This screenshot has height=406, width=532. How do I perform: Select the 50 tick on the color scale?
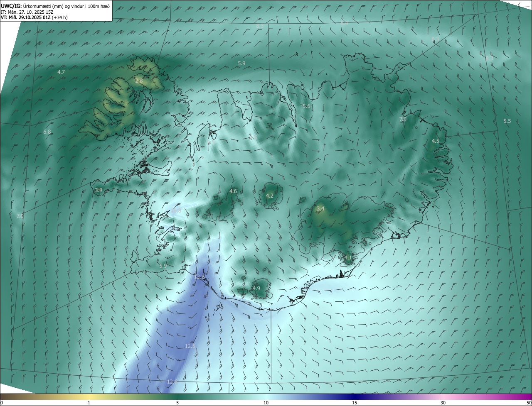pyautogui.click(x=529, y=403)
